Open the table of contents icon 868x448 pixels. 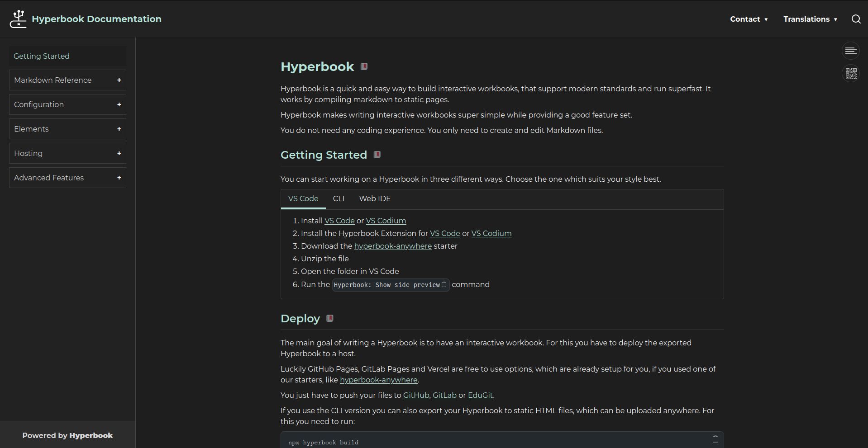click(x=851, y=51)
